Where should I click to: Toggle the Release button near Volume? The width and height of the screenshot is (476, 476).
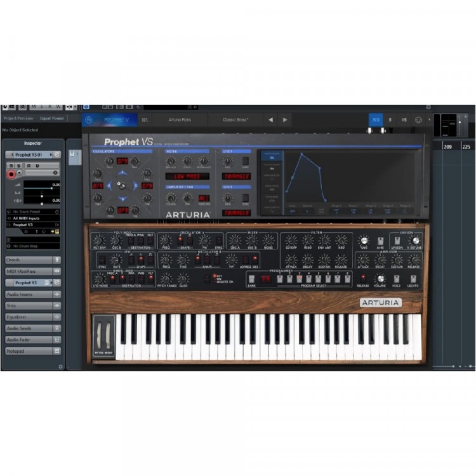click(363, 278)
